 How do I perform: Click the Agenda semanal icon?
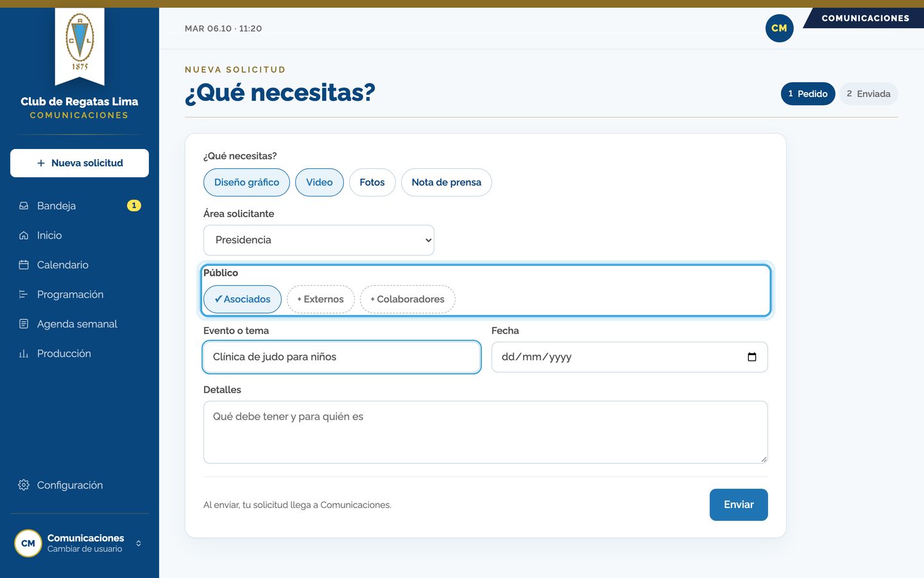24,324
